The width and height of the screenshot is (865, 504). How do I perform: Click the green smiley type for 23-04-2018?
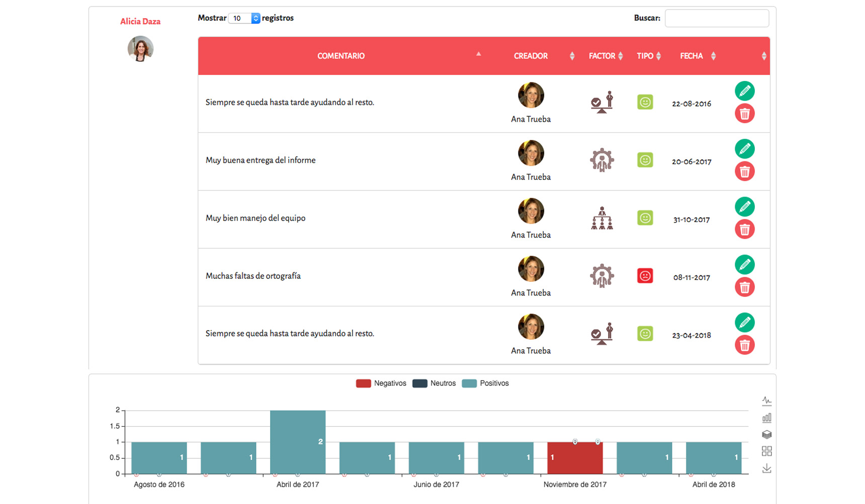click(645, 334)
